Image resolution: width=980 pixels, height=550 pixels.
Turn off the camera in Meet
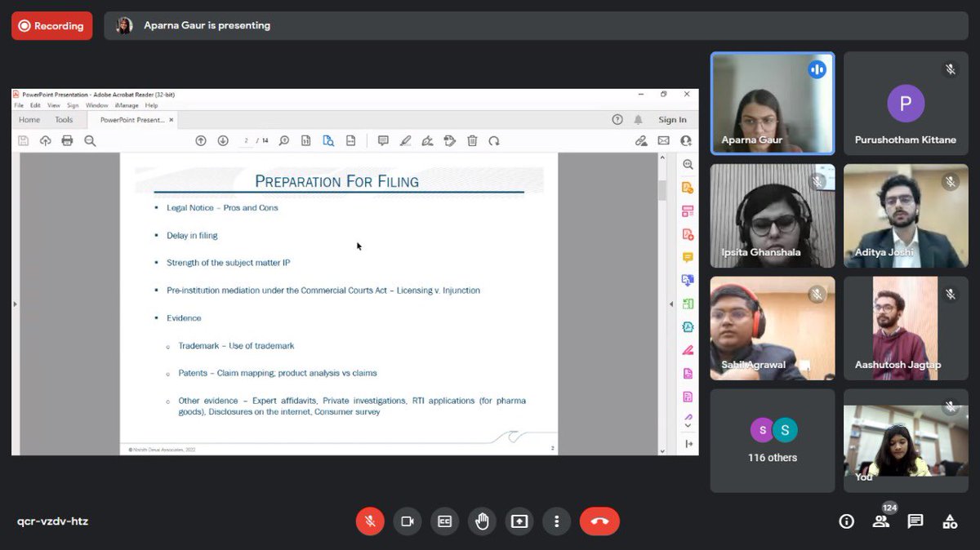click(x=408, y=521)
